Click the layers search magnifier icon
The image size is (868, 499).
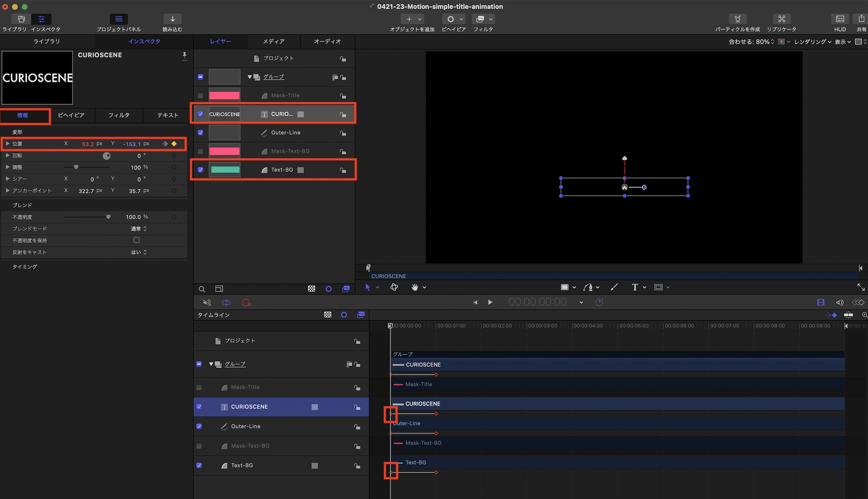(x=202, y=289)
